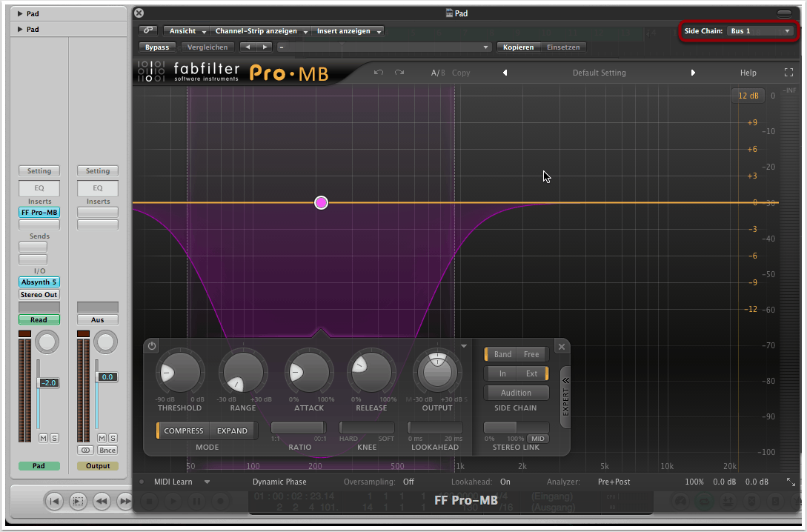Click the undo arrow in Pro-MB

point(379,73)
